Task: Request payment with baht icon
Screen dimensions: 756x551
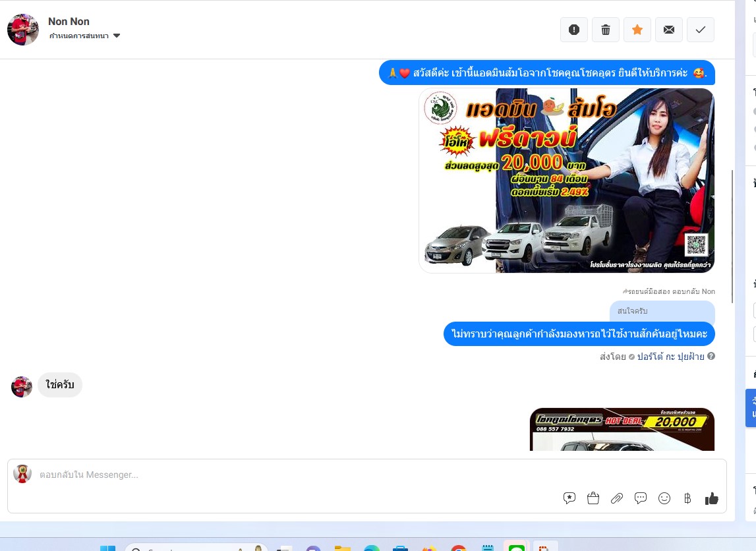Action: click(687, 498)
